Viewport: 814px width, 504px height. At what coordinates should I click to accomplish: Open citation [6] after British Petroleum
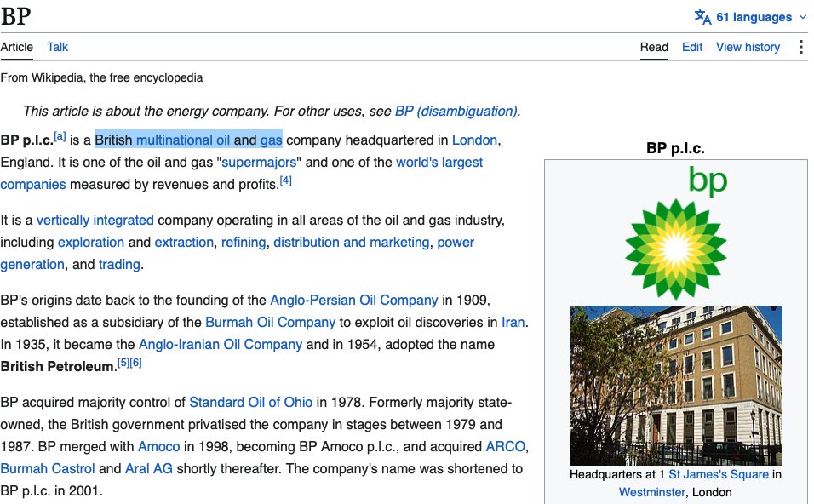tap(135, 363)
